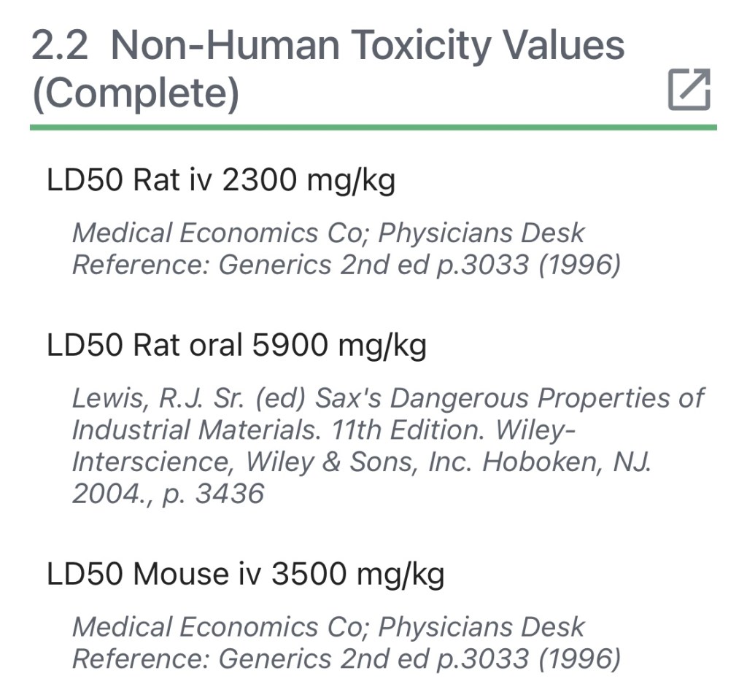Click the Medical Economics reference under Rat iv
The height and width of the screenshot is (700, 747).
(217, 233)
